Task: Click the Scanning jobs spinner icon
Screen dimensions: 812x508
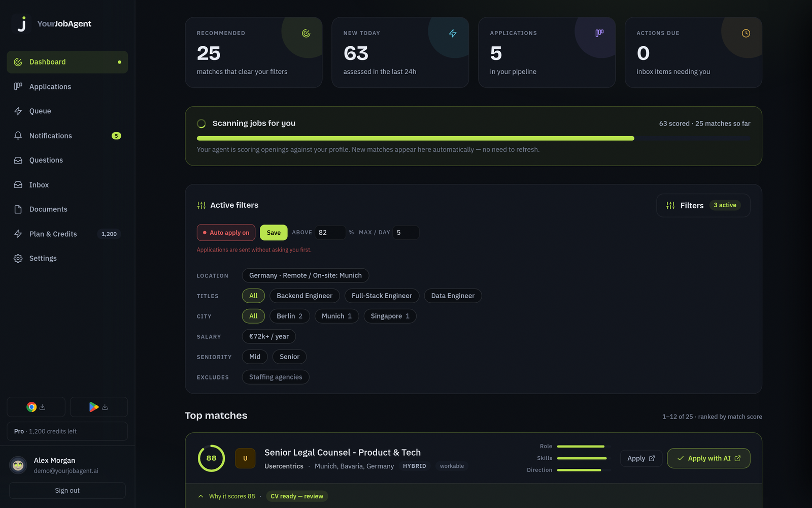Action: pyautogui.click(x=201, y=123)
